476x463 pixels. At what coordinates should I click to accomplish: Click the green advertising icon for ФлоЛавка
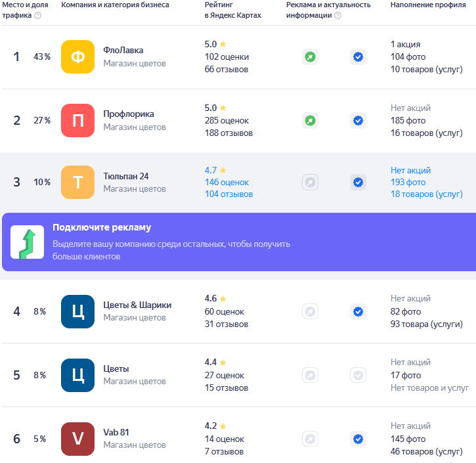click(x=310, y=57)
